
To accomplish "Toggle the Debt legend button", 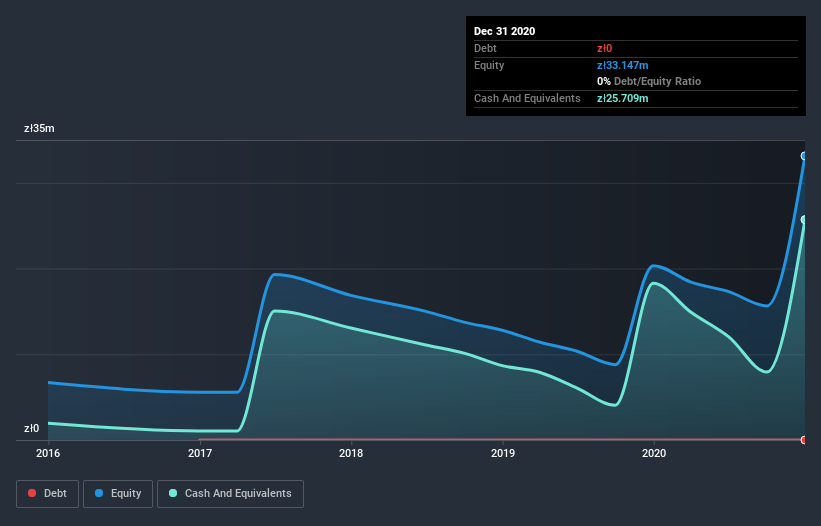I will pyautogui.click(x=47, y=494).
